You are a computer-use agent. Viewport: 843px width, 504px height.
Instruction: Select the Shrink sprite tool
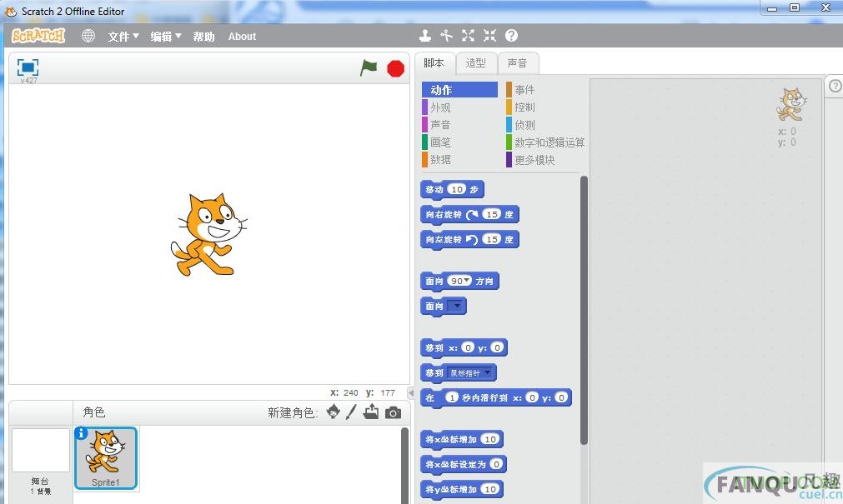coord(489,36)
